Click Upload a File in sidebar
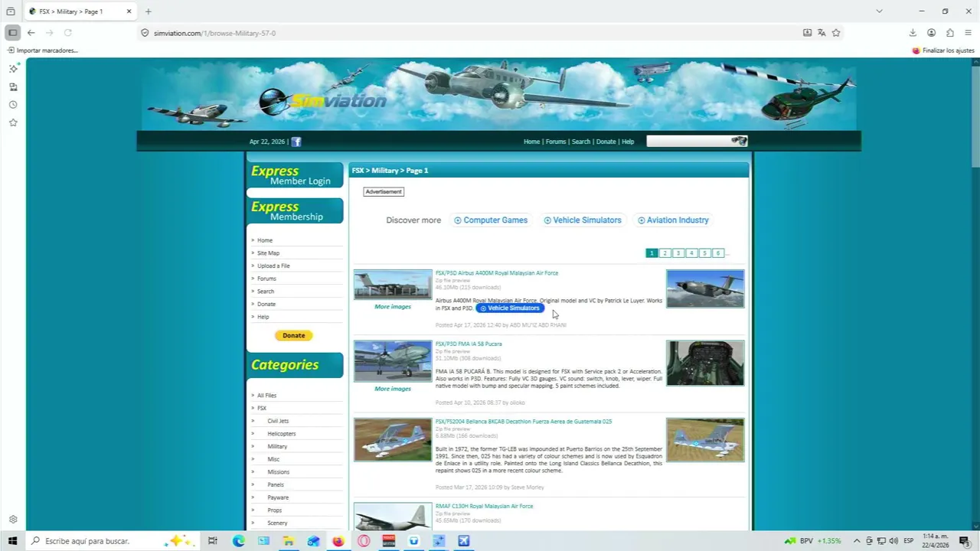This screenshot has width=980, height=551. point(273,266)
